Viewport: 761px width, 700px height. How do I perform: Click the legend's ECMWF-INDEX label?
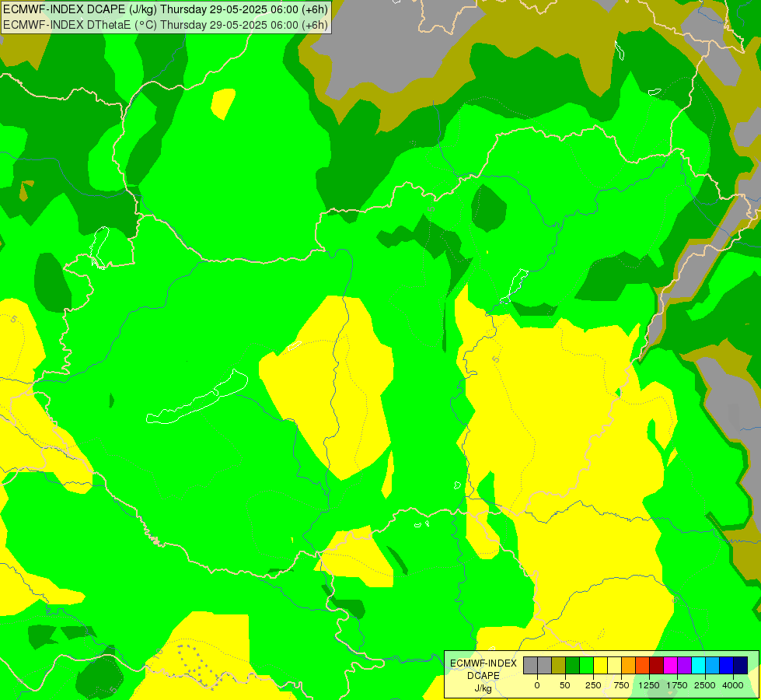pos(483,663)
